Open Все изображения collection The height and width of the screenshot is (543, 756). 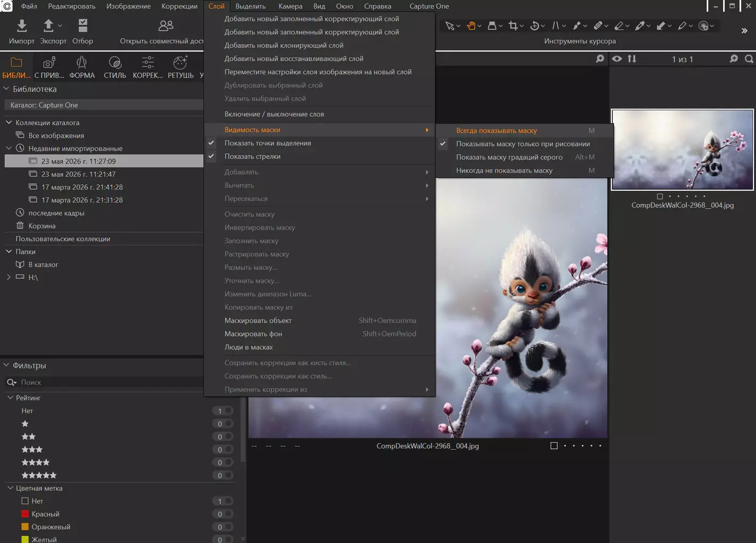pos(56,135)
